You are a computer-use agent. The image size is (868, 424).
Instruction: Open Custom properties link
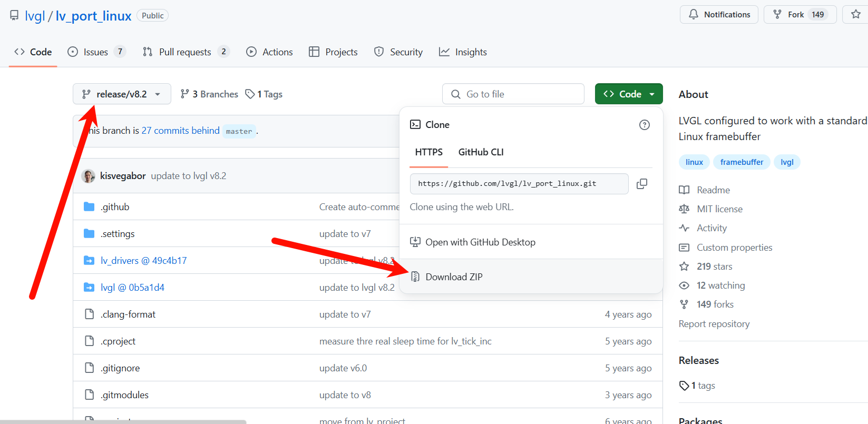(x=734, y=248)
